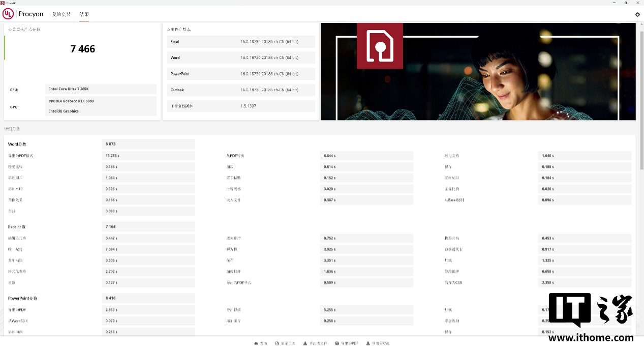Switch to the 我的套装 tab
Screen dimensions: 644x350
pyautogui.click(x=62, y=14)
